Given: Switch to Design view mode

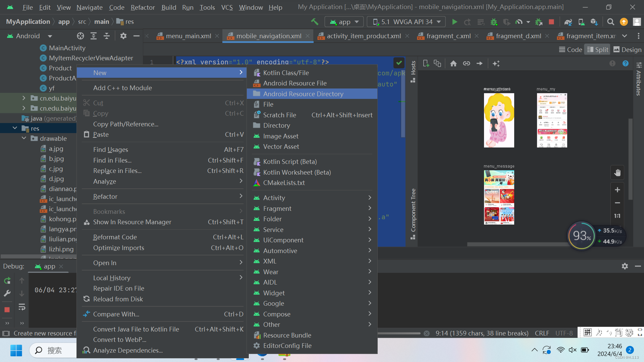Looking at the screenshot, I should (627, 50).
